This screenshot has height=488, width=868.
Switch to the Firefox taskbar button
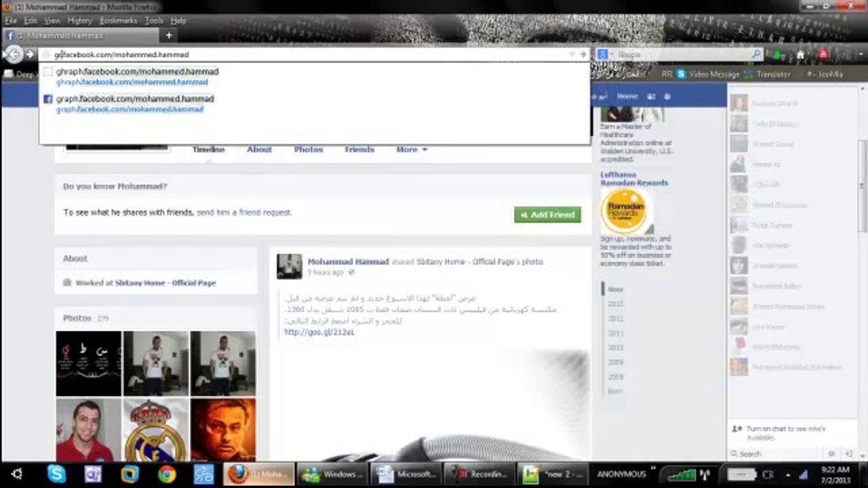[259, 474]
